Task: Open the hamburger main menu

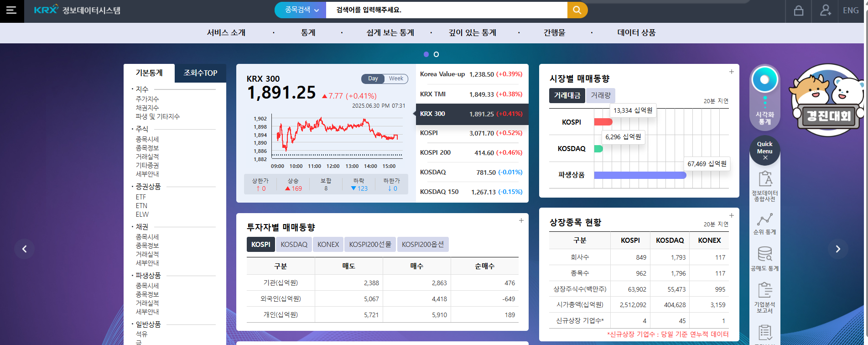Action: (x=11, y=10)
